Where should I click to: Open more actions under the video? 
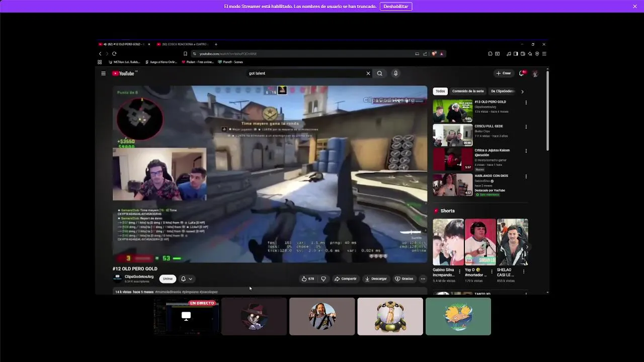click(423, 279)
